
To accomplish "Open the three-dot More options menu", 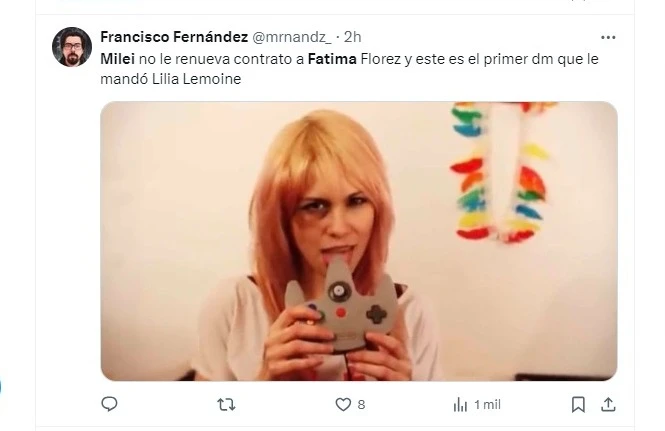I will tap(608, 37).
